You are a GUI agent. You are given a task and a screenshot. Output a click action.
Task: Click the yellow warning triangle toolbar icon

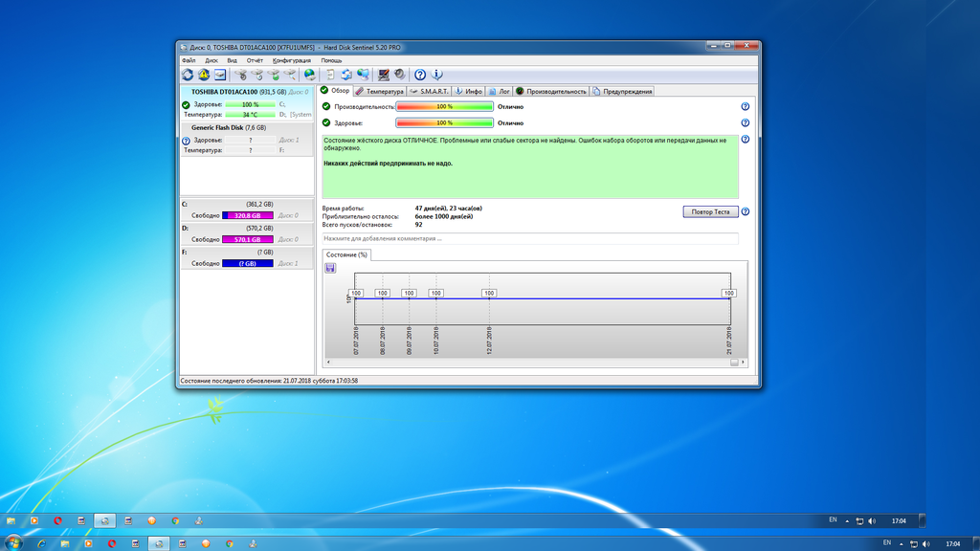tap(204, 75)
